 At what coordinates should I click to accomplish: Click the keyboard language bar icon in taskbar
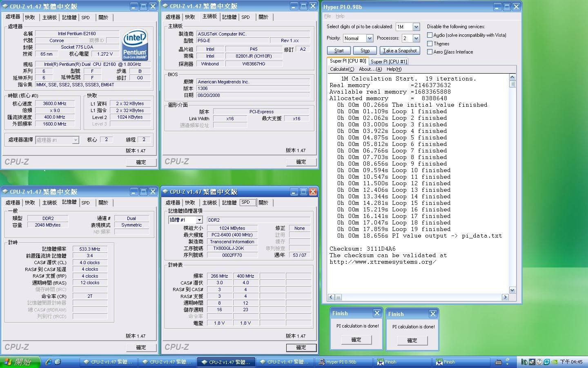(499, 362)
